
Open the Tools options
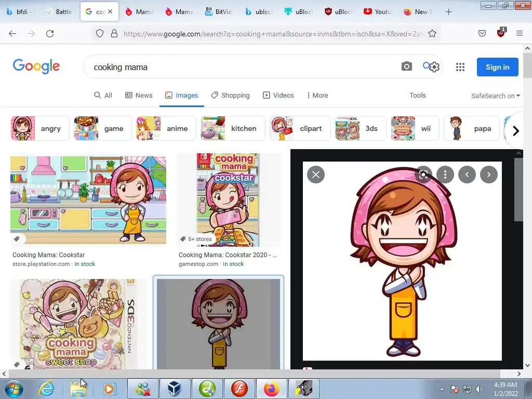click(417, 96)
